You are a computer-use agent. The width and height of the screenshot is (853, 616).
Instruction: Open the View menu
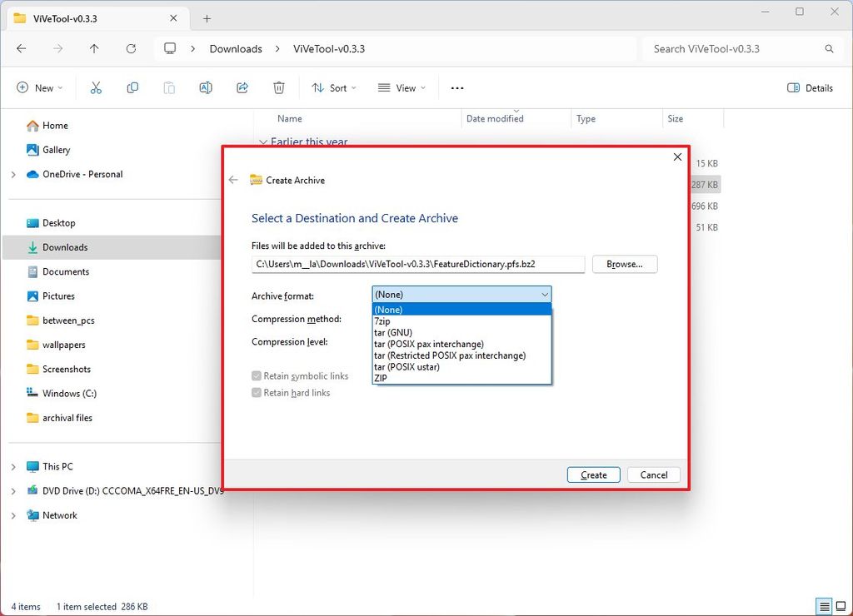coord(401,87)
